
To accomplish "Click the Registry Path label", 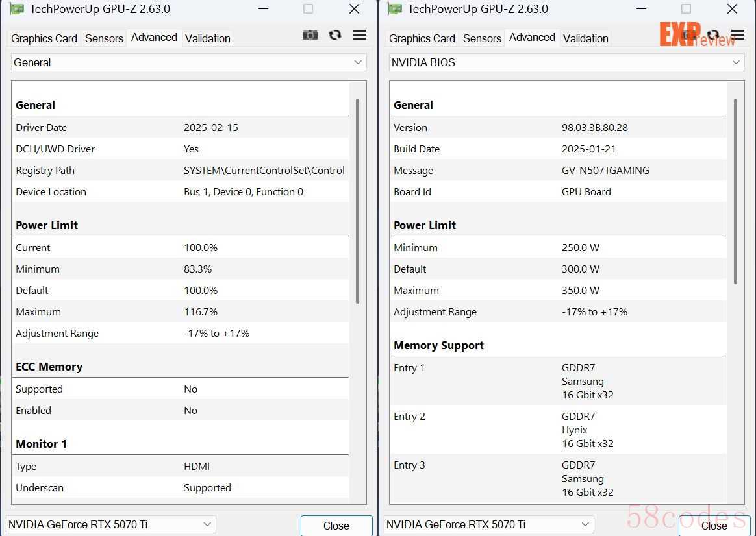I will (x=45, y=171).
